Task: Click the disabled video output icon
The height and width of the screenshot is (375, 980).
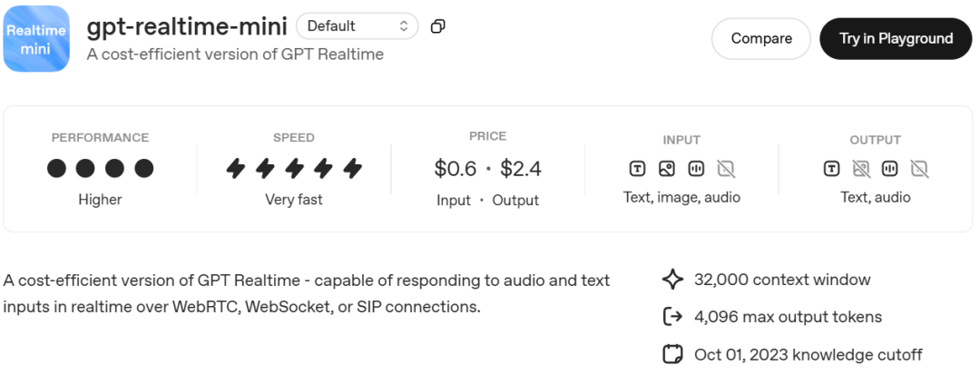Action: (919, 168)
